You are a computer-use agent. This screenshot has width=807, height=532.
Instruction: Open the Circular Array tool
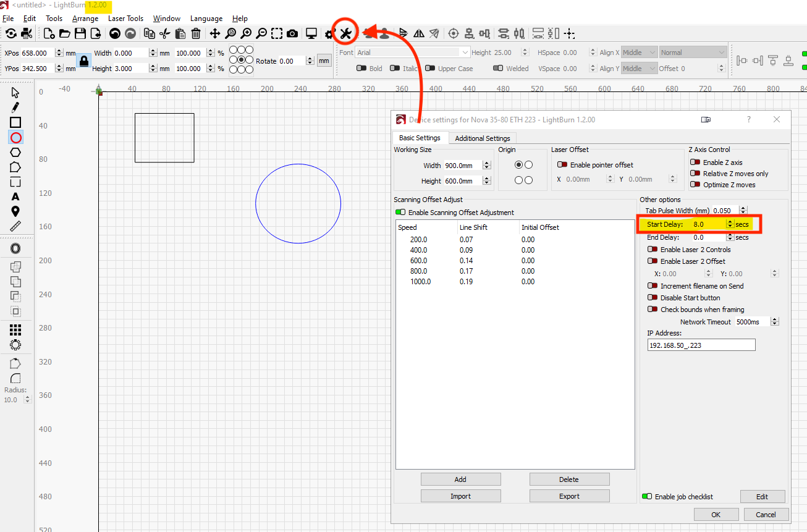point(15,345)
